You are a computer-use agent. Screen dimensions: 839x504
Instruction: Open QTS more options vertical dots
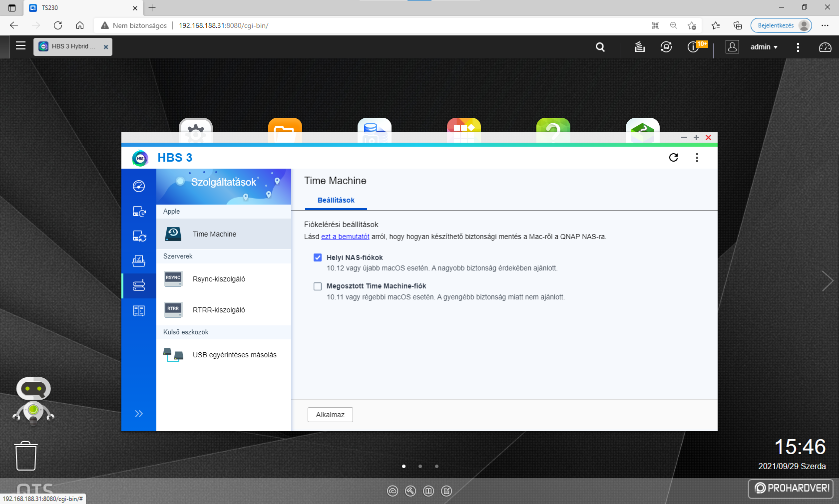coord(798,47)
